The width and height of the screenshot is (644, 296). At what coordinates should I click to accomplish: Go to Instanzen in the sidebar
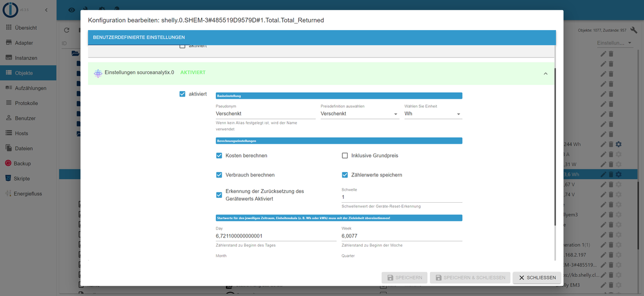(28, 58)
